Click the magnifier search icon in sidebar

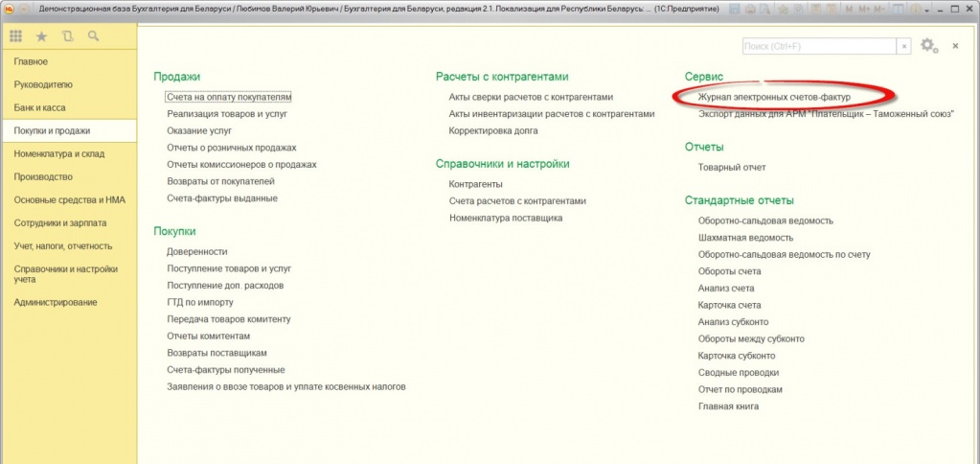[93, 36]
